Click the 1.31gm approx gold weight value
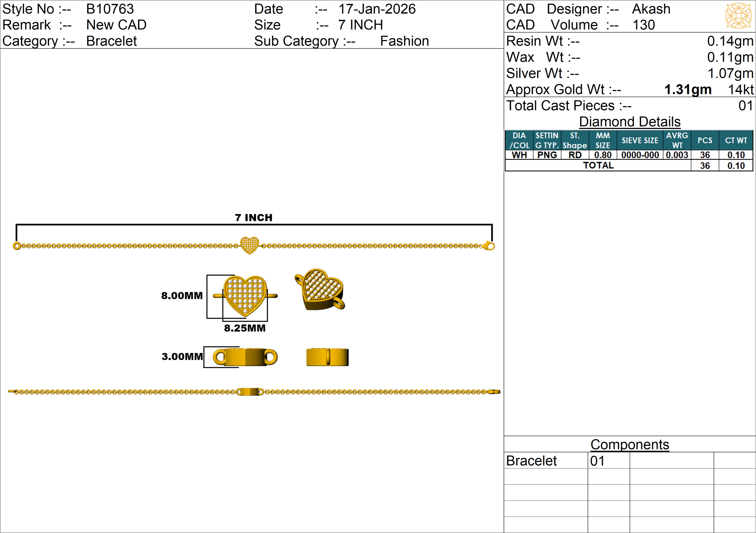This screenshot has width=756, height=533. tap(688, 90)
